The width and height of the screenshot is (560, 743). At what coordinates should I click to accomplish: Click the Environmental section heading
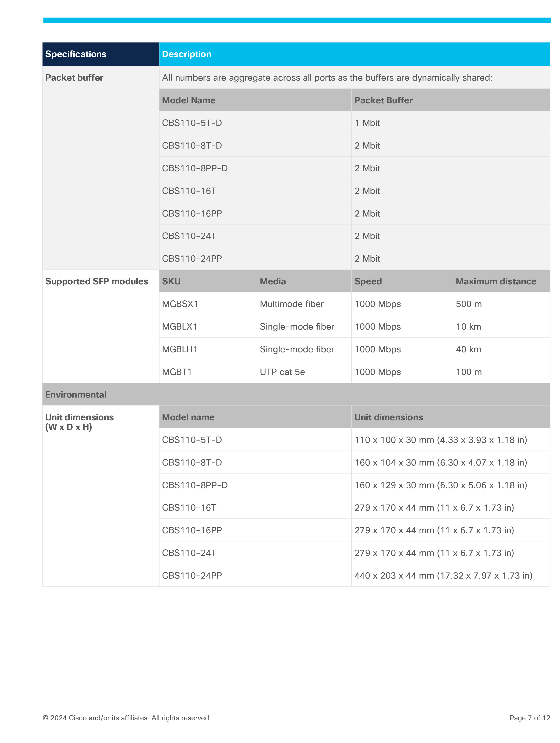pyautogui.click(x=75, y=394)
